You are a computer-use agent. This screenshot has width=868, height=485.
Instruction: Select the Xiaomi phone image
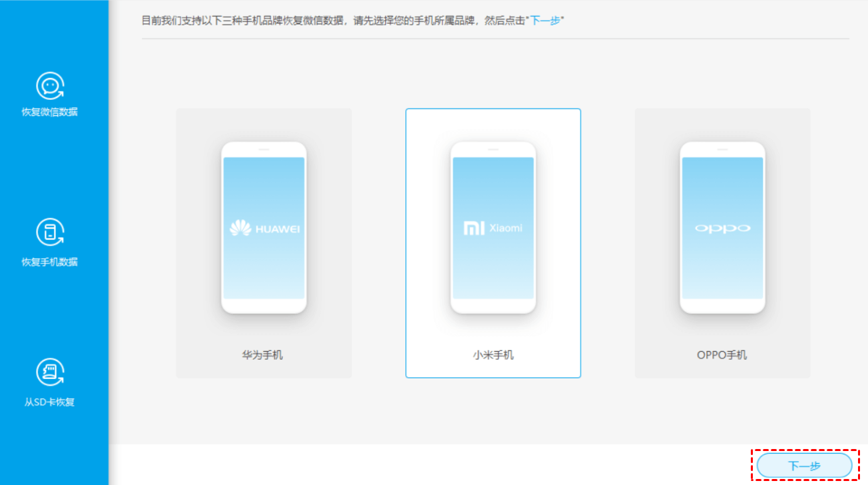tap(493, 227)
